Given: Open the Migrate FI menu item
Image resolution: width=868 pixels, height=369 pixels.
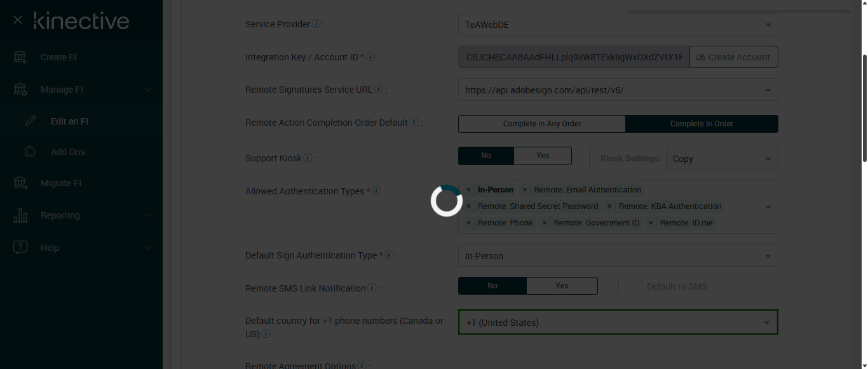Looking at the screenshot, I should click(x=61, y=183).
